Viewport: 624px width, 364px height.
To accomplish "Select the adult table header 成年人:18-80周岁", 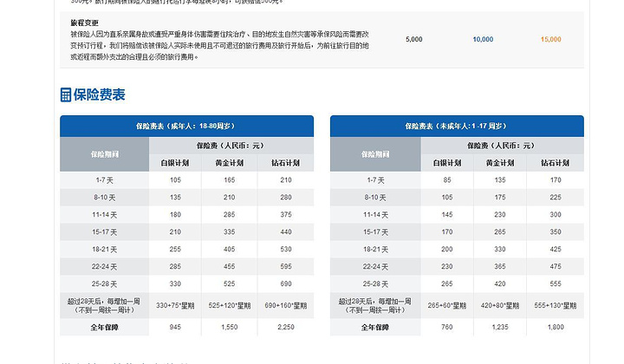I will coord(186,126).
